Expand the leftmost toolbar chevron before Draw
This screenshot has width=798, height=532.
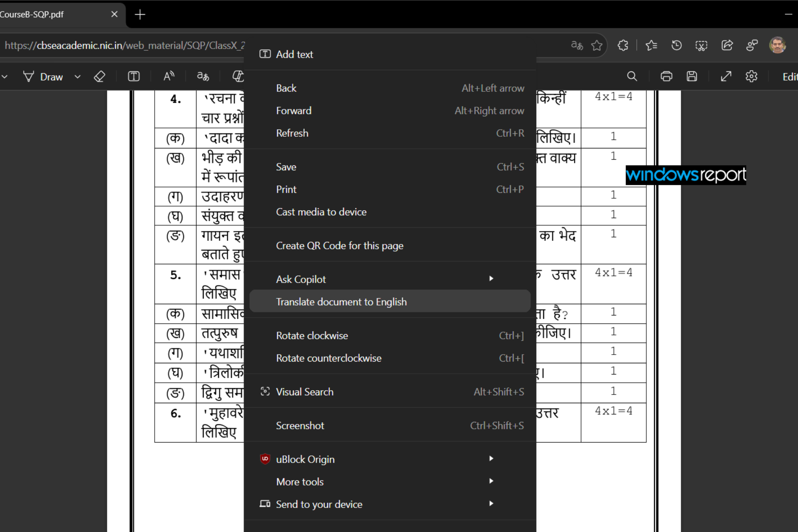(5, 77)
